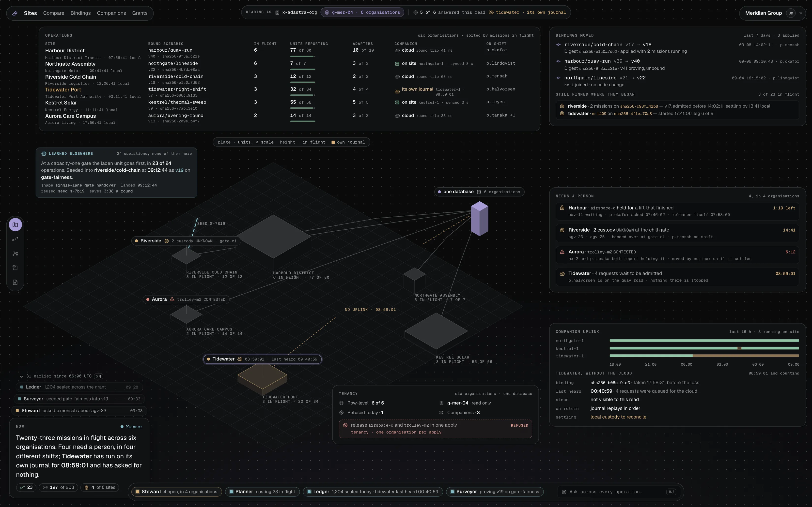This screenshot has width=812, height=507.
Task: Open the code bindings icon in the side rail
Action: click(15, 268)
